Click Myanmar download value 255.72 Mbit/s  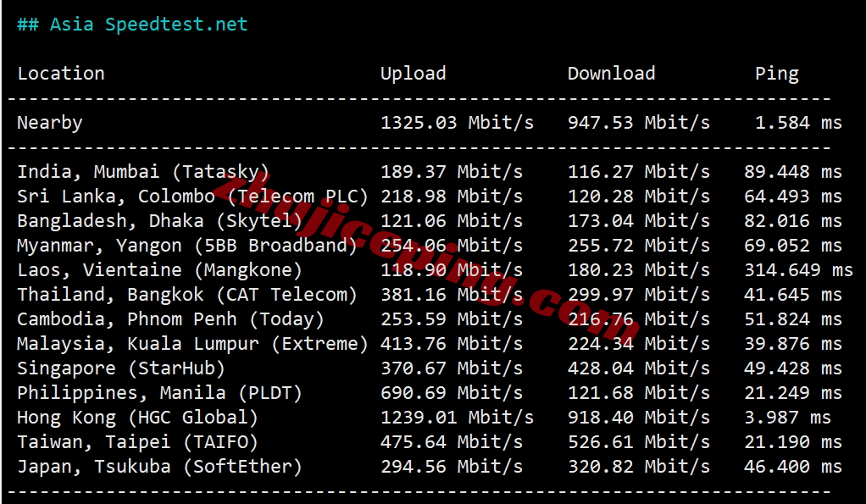click(x=639, y=245)
